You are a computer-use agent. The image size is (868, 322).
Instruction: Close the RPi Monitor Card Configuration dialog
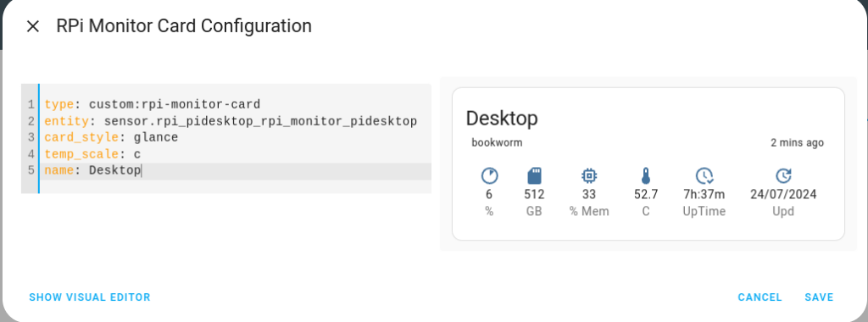click(33, 26)
